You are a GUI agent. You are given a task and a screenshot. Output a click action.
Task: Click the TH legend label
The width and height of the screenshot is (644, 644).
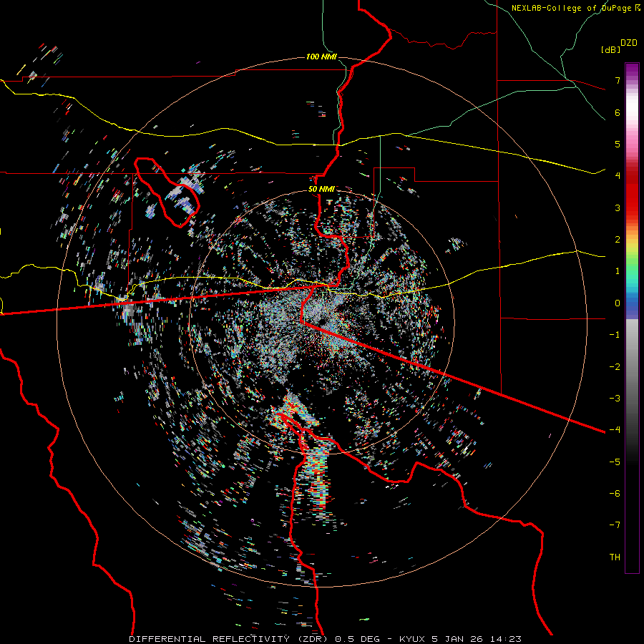click(615, 557)
